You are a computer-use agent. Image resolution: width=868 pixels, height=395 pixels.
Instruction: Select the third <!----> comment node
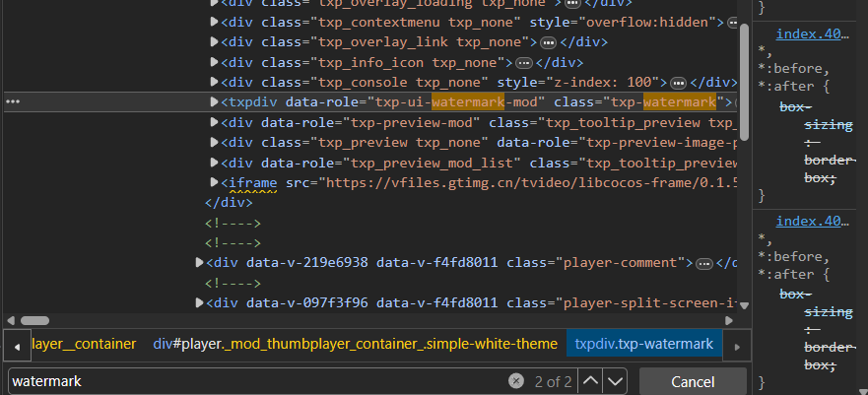(x=233, y=284)
